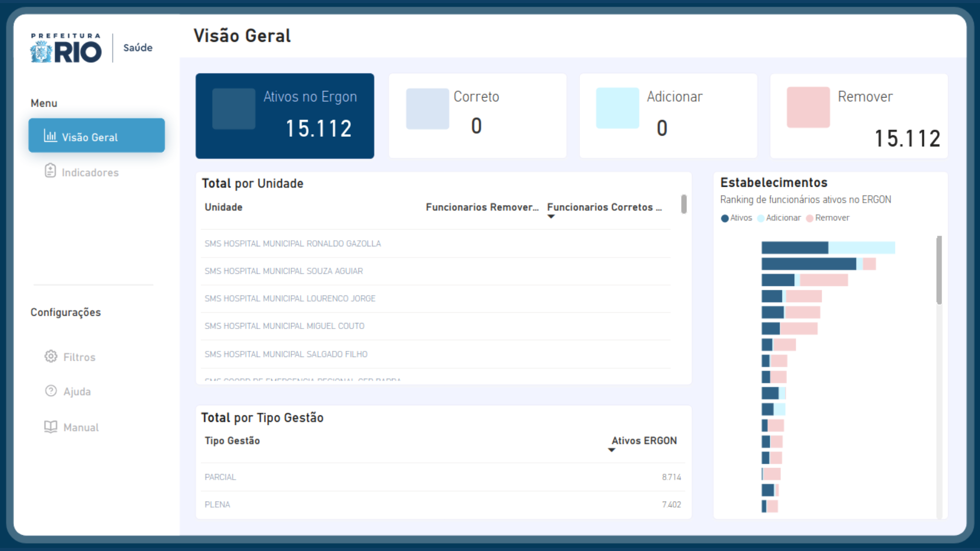Switch to the Indicadores menu entry
This screenshot has width=980, height=551.
coord(90,172)
